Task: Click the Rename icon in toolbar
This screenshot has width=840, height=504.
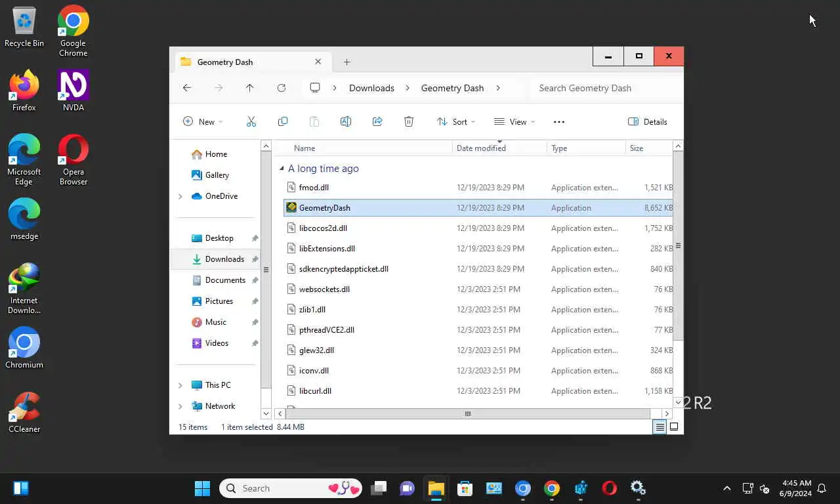Action: tap(346, 121)
